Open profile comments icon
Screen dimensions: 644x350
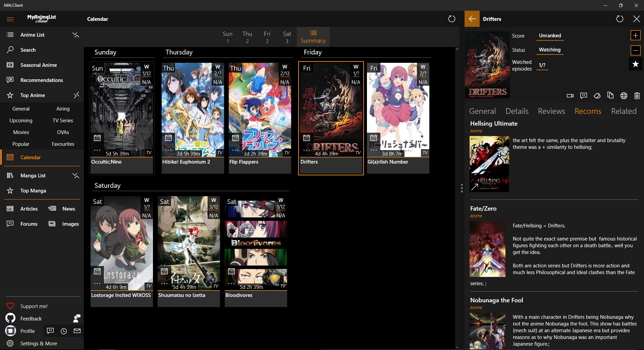click(x=50, y=331)
